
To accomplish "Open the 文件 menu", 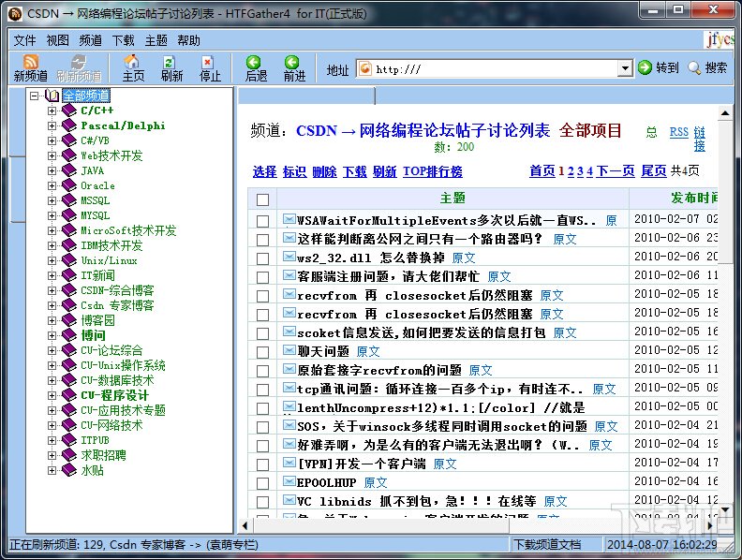I will click(x=24, y=40).
